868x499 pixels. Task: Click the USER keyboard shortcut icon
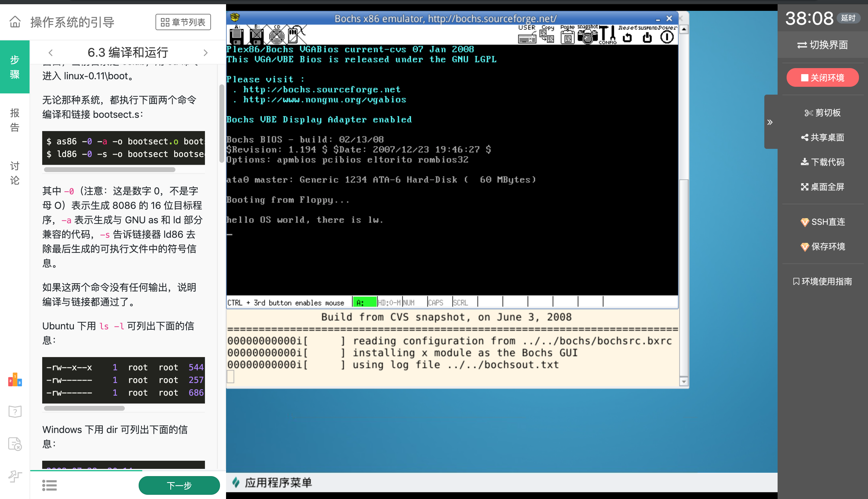(527, 35)
